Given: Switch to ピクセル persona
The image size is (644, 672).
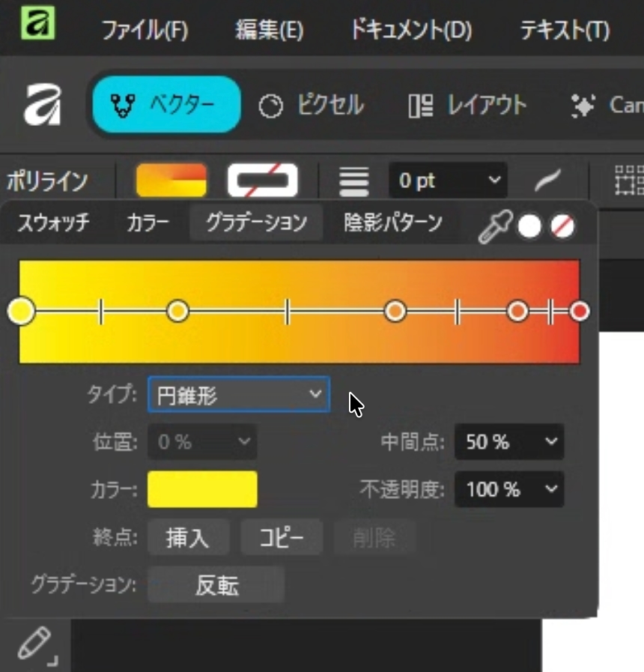Looking at the screenshot, I should [x=311, y=105].
